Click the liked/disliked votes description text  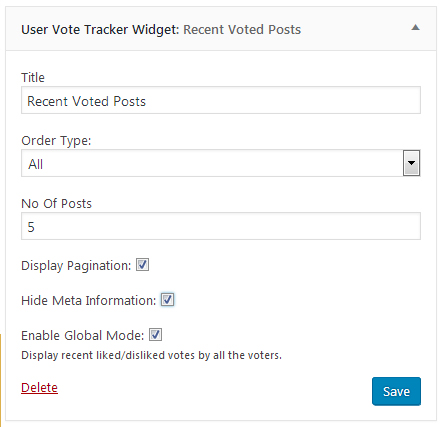(x=151, y=355)
